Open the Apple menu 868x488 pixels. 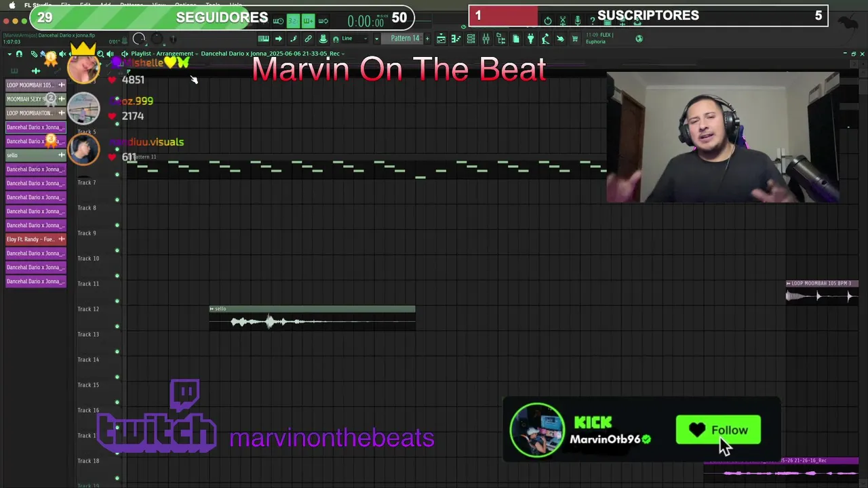(12, 5)
